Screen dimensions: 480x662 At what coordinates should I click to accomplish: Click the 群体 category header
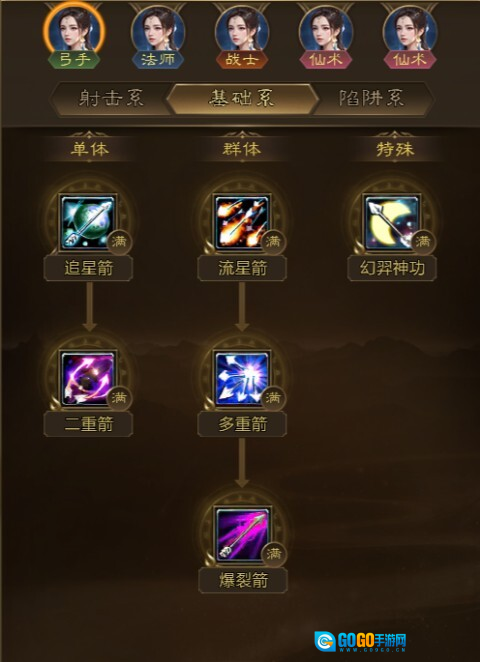point(242,149)
